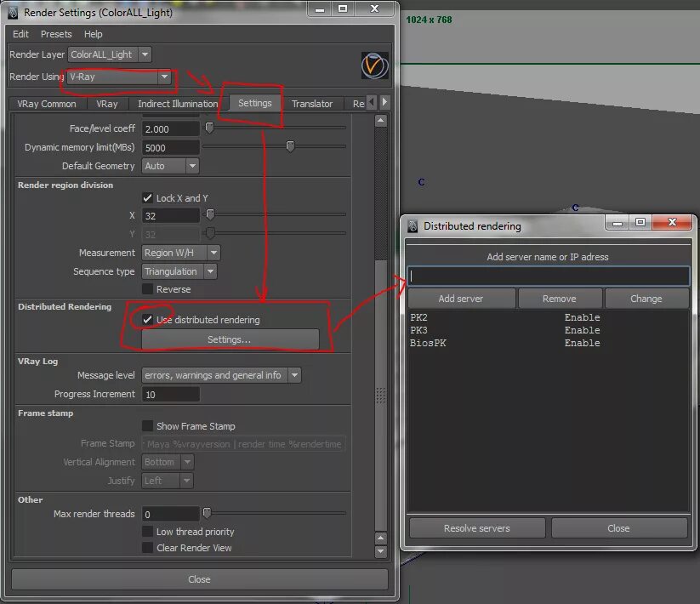Open the Presets menu
Image resolution: width=700 pixels, height=604 pixels.
pyautogui.click(x=56, y=34)
